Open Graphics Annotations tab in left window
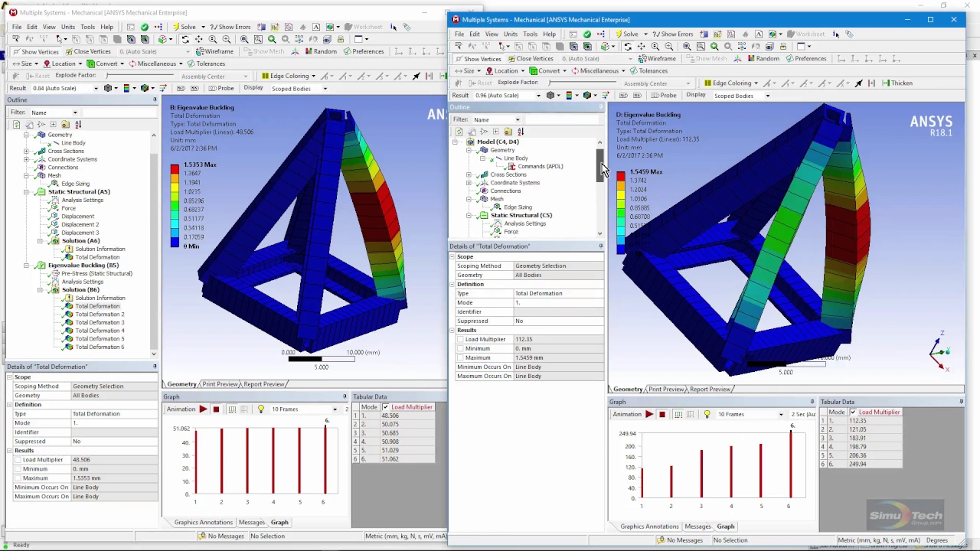The image size is (980, 551). (x=203, y=522)
